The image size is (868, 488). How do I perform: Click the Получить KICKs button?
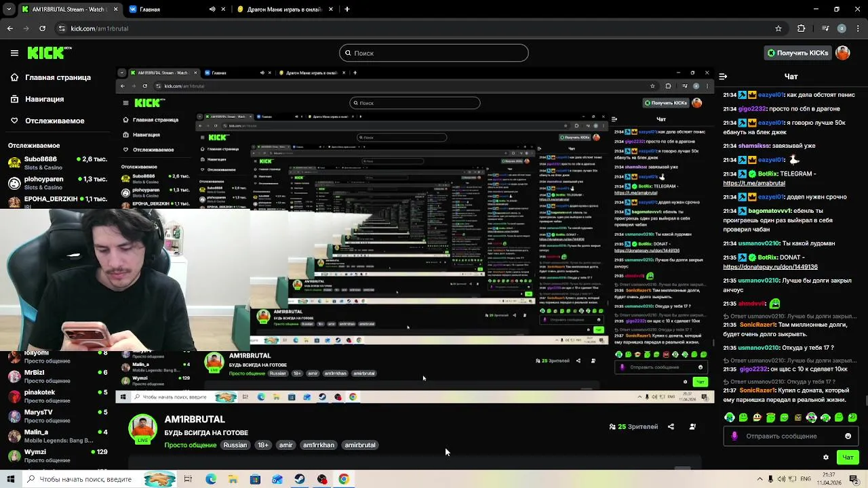pos(797,53)
